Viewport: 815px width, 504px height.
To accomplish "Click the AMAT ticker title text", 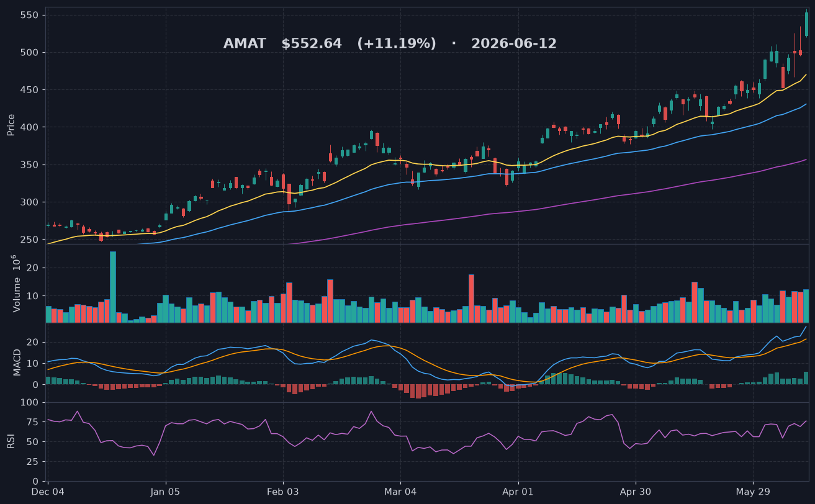I will [x=245, y=44].
